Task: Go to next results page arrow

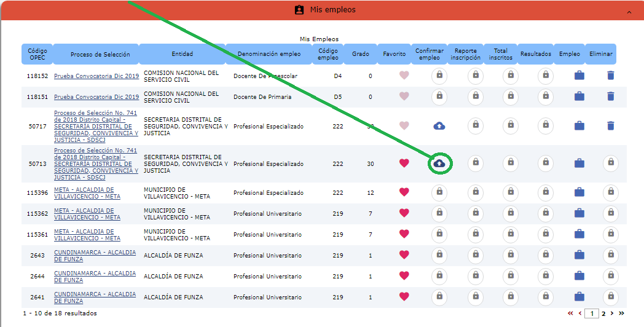Action: pyautogui.click(x=612, y=313)
